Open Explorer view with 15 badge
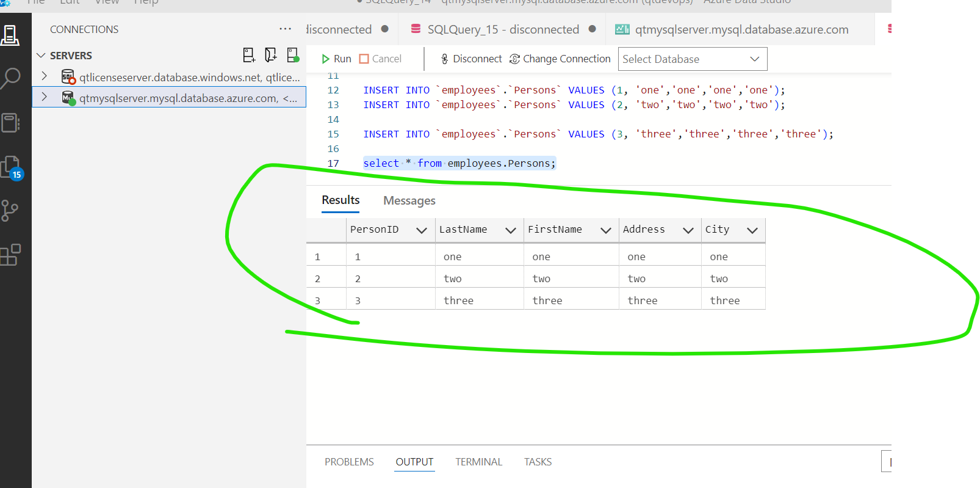 pyautogui.click(x=12, y=167)
